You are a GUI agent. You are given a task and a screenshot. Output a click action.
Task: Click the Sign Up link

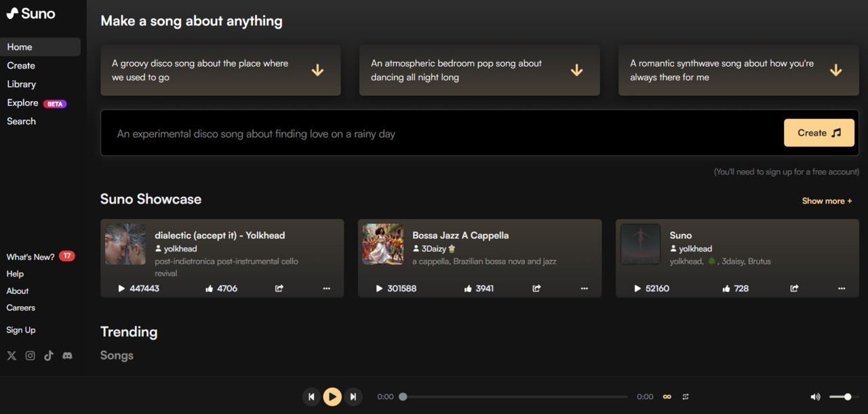pos(21,330)
